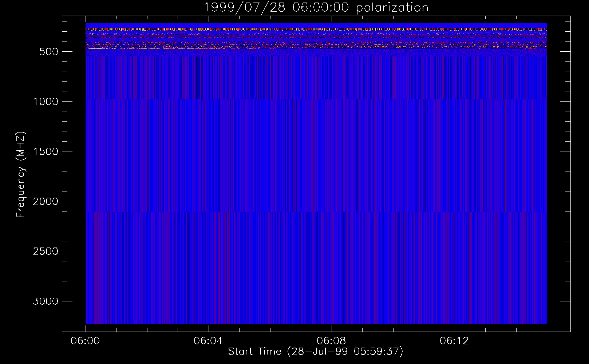Click the 06:08 time tick label
The width and height of the screenshot is (589, 364).
331,341
